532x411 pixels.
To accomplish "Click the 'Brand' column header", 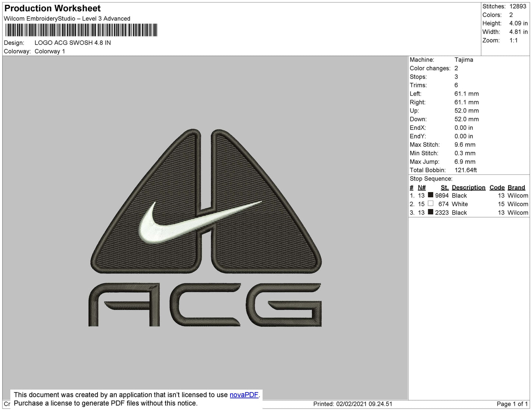I will pos(516,187).
